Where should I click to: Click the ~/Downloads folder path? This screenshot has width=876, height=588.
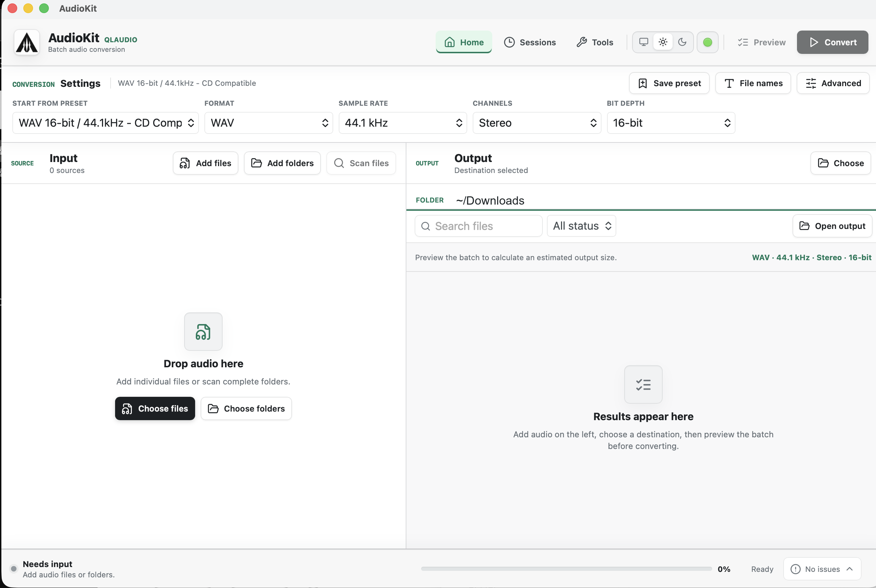(490, 200)
